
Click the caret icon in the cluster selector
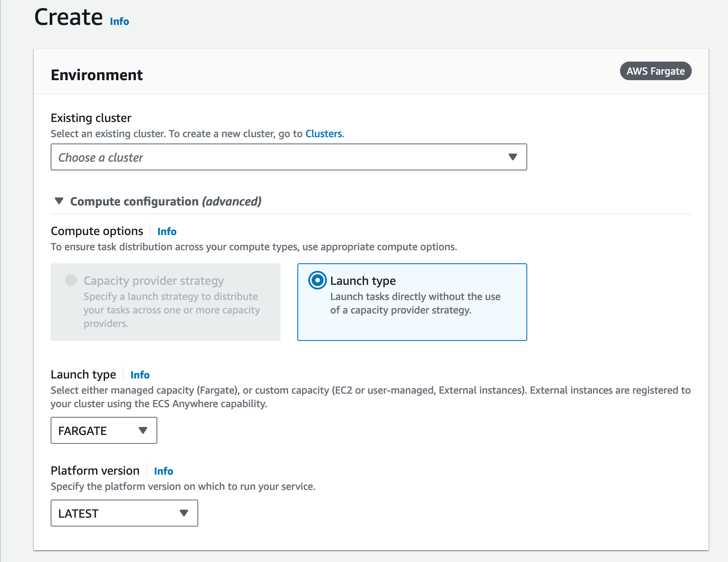pos(512,157)
